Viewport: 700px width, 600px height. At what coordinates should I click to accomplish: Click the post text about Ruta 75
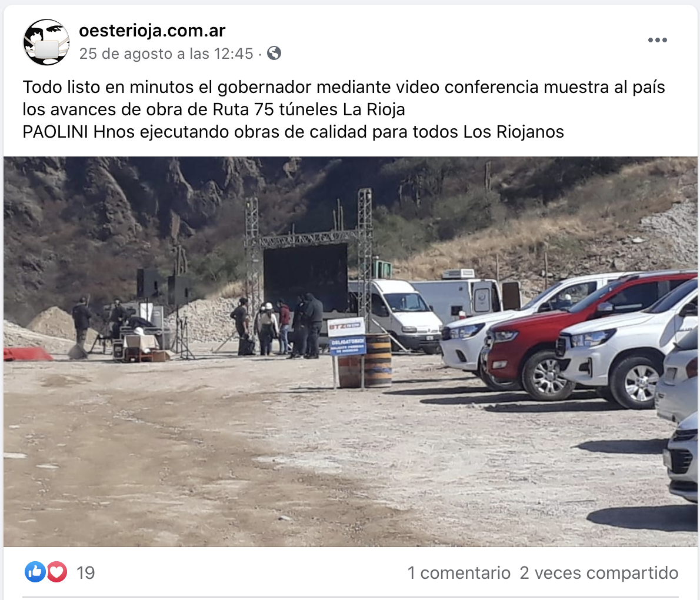coord(344,98)
